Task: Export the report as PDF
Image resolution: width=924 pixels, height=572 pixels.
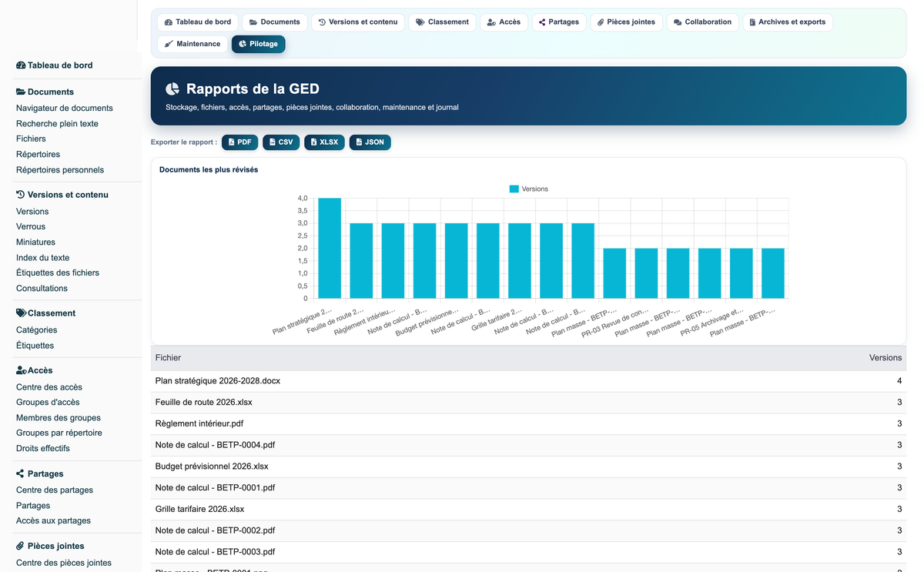Action: 239,142
